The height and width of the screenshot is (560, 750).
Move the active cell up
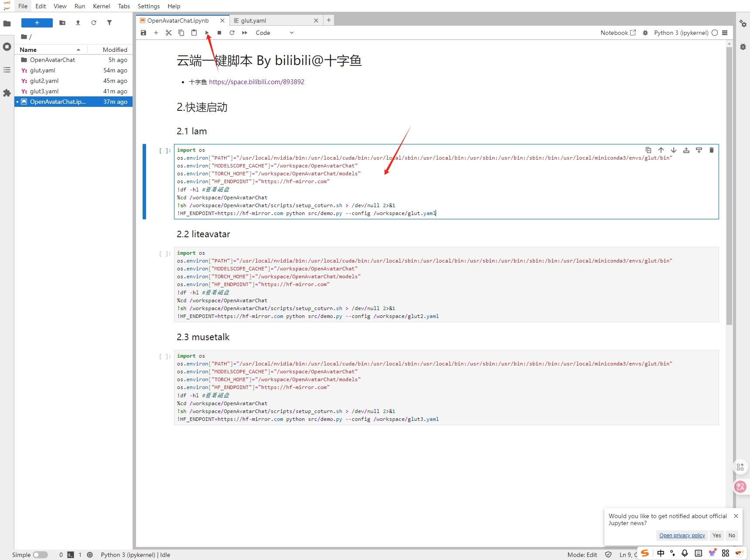(661, 150)
